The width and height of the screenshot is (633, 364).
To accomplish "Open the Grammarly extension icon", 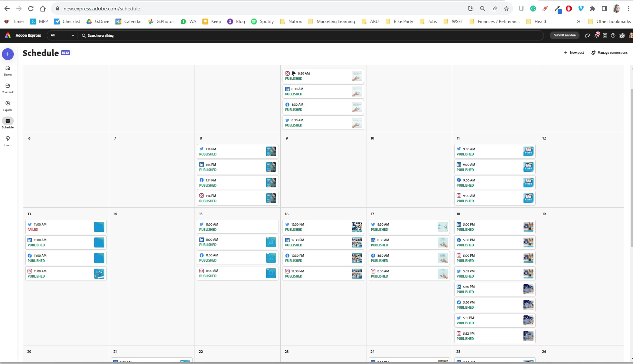I will pos(533,9).
